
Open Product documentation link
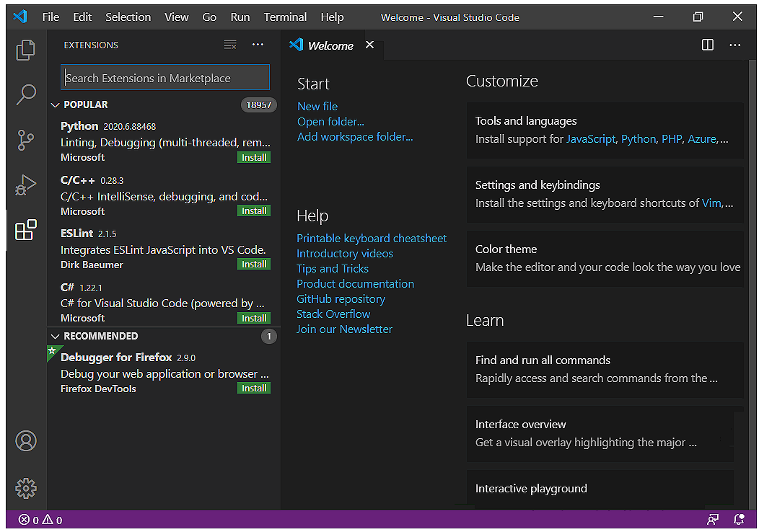pos(355,284)
